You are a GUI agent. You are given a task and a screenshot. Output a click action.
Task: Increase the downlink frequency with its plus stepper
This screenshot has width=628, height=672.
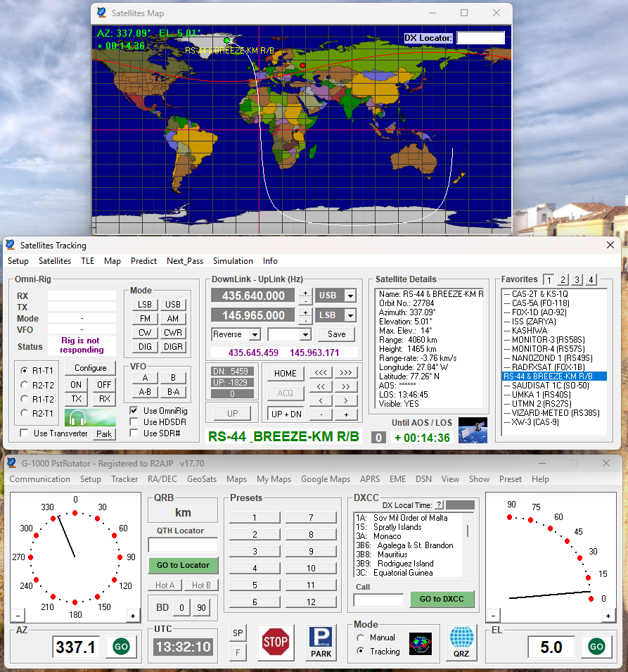pyautogui.click(x=305, y=293)
